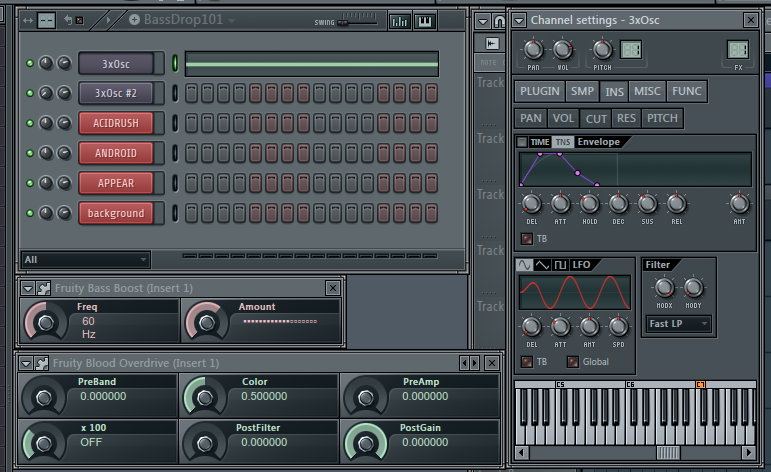Click the Fruity Blood Overdrive presets wrench icon
The image size is (771, 472).
pyautogui.click(x=42, y=363)
